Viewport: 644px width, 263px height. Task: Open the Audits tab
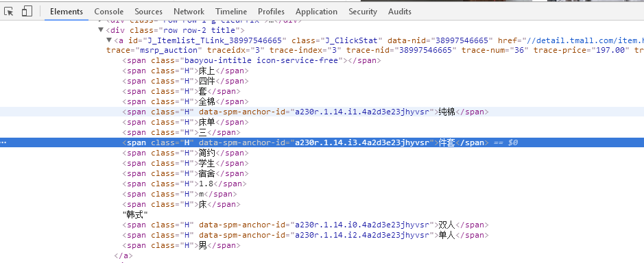pos(400,12)
